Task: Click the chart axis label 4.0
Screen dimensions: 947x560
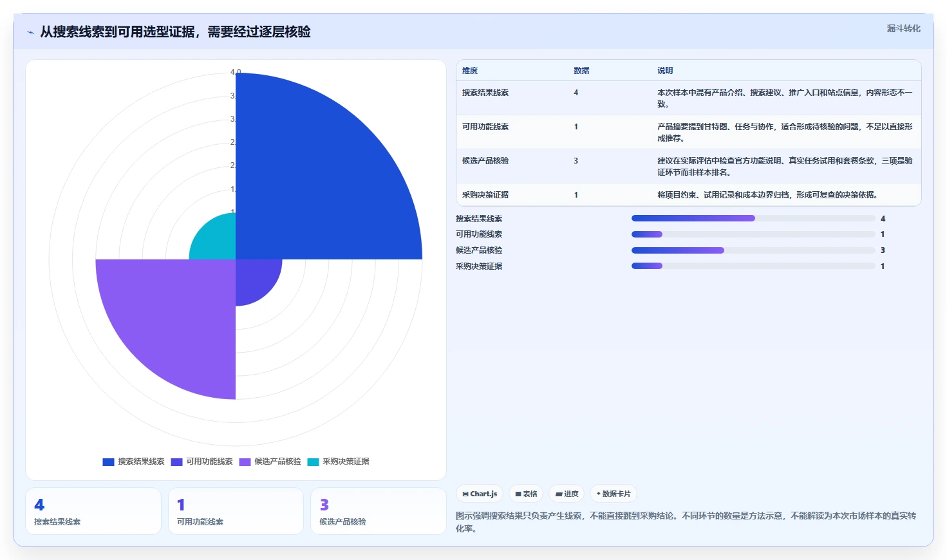Action: click(236, 72)
